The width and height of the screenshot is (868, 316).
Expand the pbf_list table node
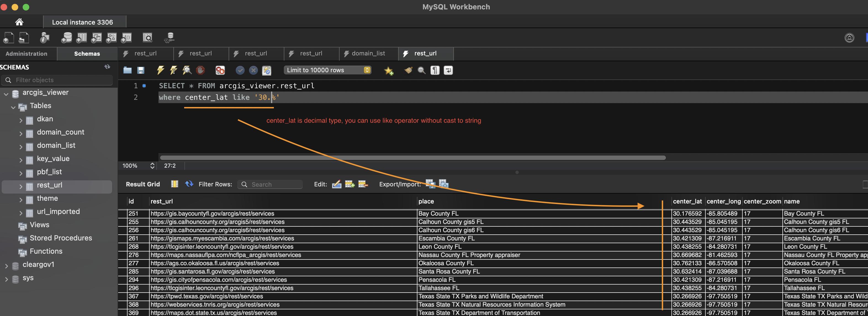20,173
